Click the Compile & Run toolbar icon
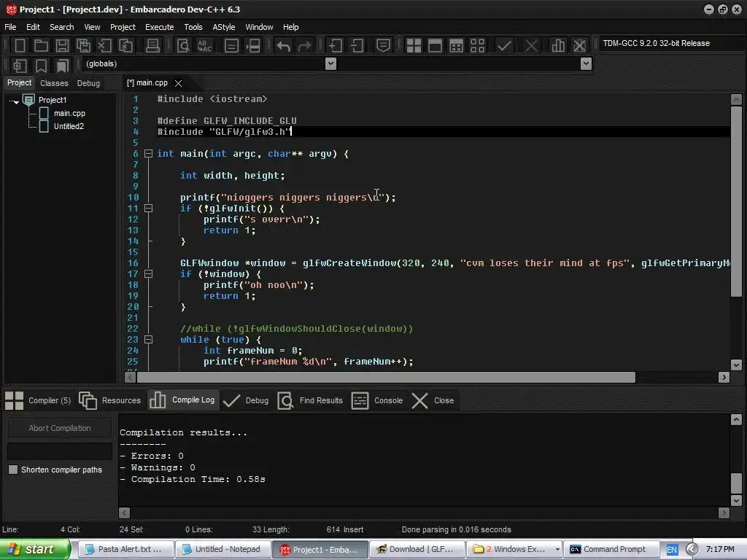The height and width of the screenshot is (560, 747). pos(456,46)
